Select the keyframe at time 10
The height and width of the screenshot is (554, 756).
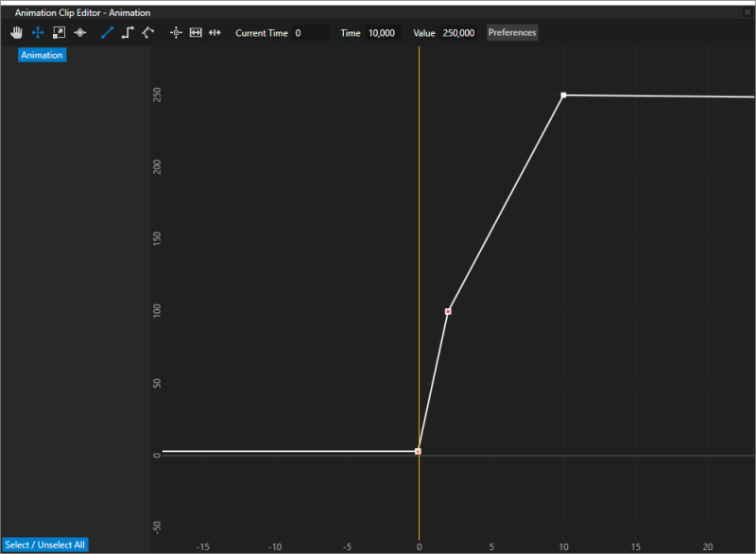tap(563, 95)
